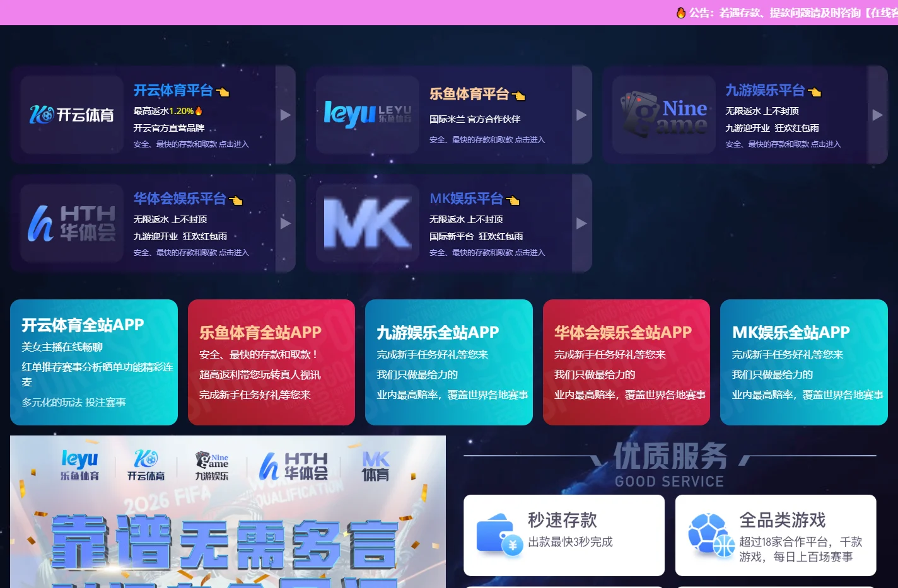The height and width of the screenshot is (588, 898).
Task: Click the 开云体育 banner logo
Action: pos(146,465)
